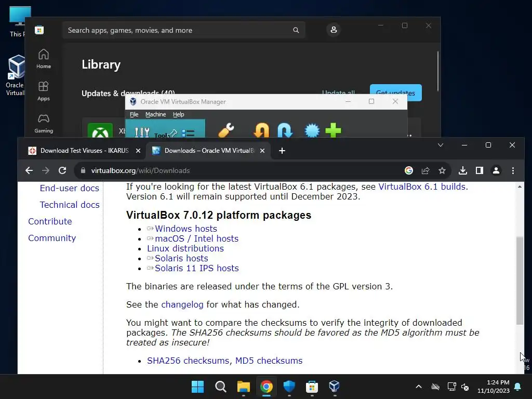
Task: Open File Explorer from taskbar
Action: point(243,387)
